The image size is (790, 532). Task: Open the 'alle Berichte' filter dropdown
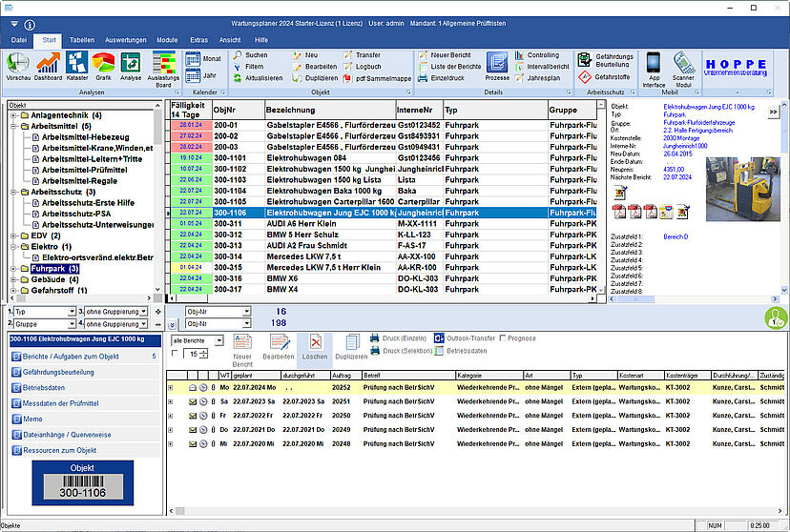tap(218, 340)
